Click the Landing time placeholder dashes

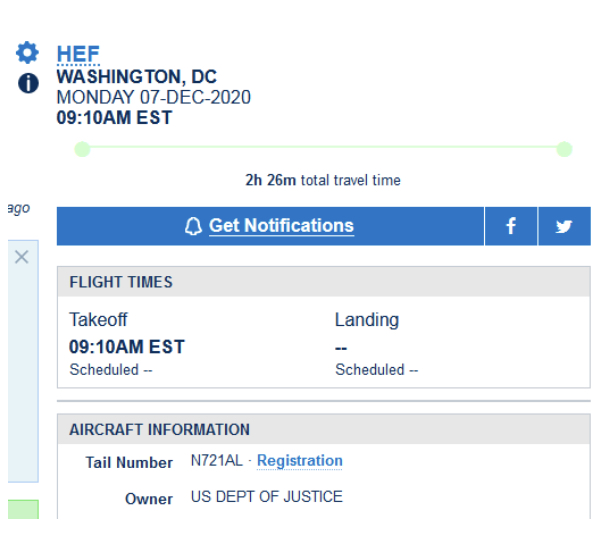(x=341, y=347)
